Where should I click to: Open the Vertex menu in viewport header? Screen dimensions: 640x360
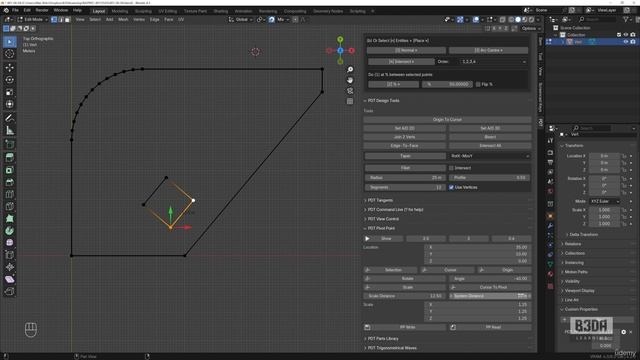click(x=139, y=19)
